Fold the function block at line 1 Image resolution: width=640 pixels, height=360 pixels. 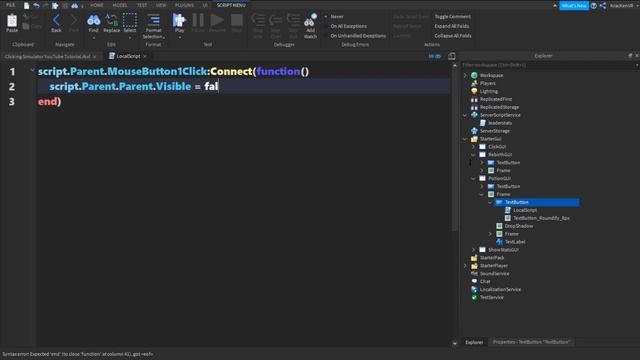point(32,71)
